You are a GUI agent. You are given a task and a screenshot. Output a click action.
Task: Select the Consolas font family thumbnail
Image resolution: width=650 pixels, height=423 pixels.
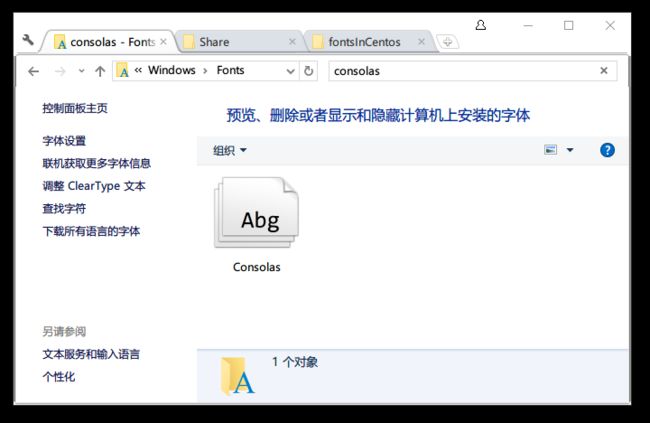coord(256,213)
